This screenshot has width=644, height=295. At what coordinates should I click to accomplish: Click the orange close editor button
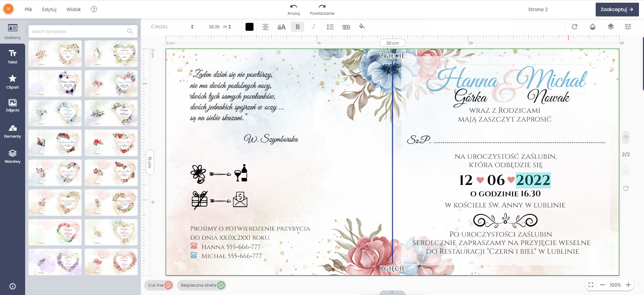pyautogui.click(x=8, y=9)
